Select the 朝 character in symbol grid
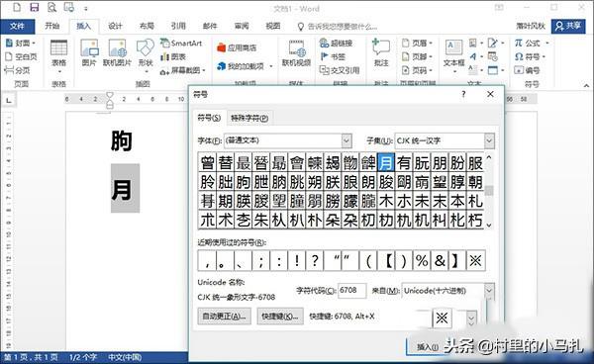The width and height of the screenshot is (594, 364). click(x=475, y=182)
